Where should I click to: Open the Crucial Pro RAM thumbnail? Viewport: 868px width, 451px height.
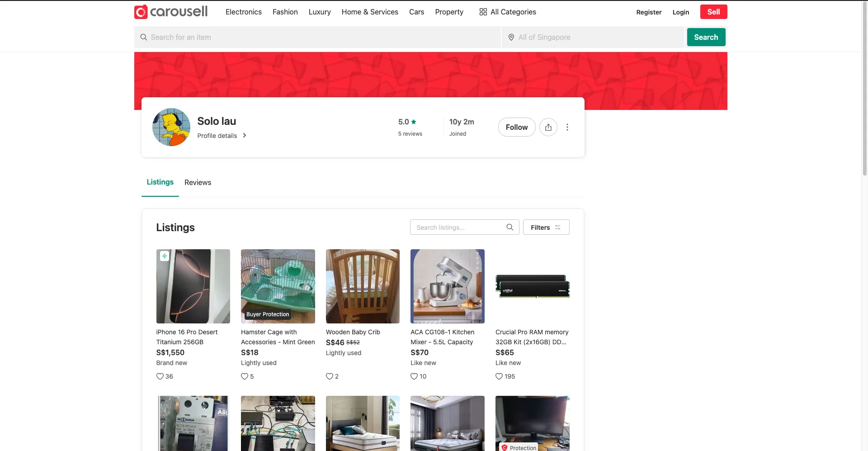(533, 286)
